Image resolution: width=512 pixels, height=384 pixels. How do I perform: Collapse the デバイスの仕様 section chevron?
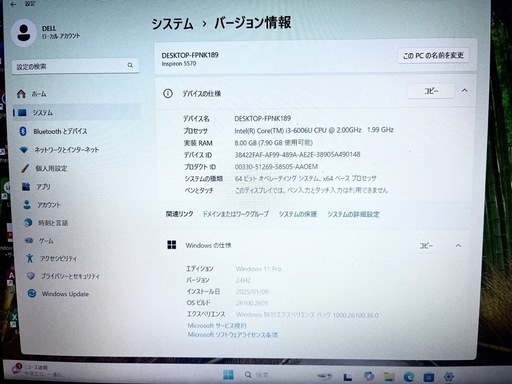[x=464, y=90]
